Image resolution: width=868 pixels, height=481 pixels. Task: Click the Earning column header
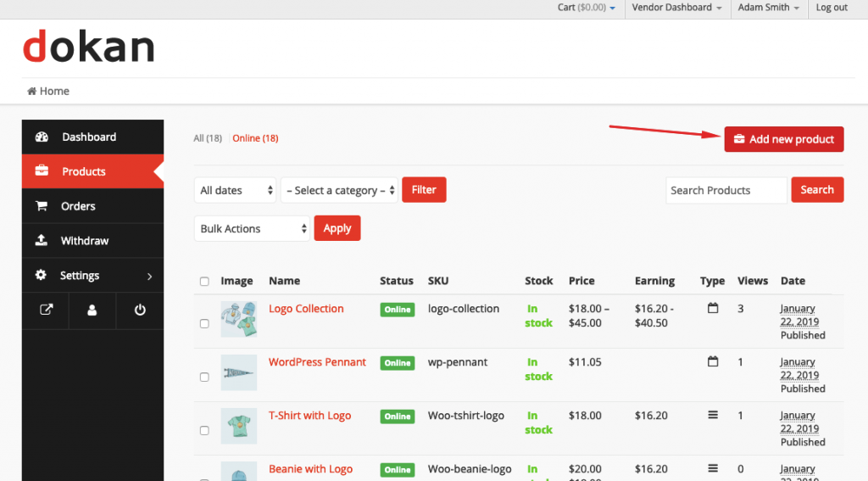click(x=654, y=281)
